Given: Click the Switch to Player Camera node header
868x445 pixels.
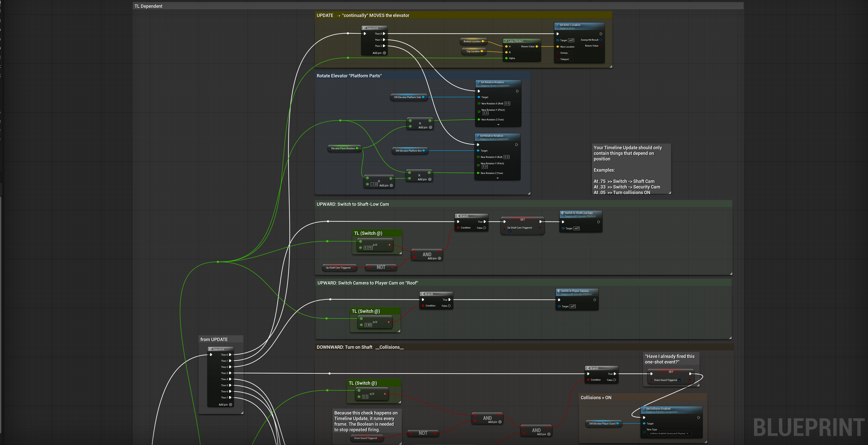Looking at the screenshot, I should [x=577, y=292].
